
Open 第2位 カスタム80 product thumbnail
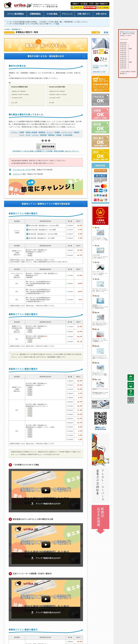coord(100,250)
